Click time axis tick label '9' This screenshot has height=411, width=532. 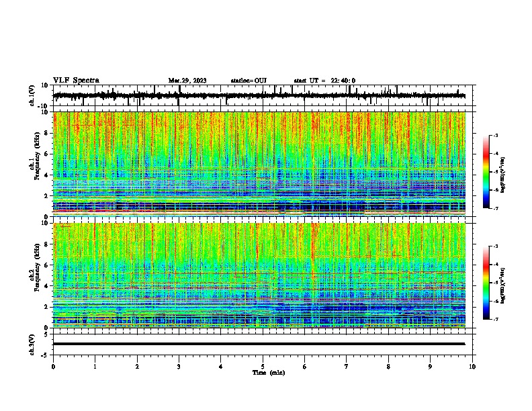point(430,367)
